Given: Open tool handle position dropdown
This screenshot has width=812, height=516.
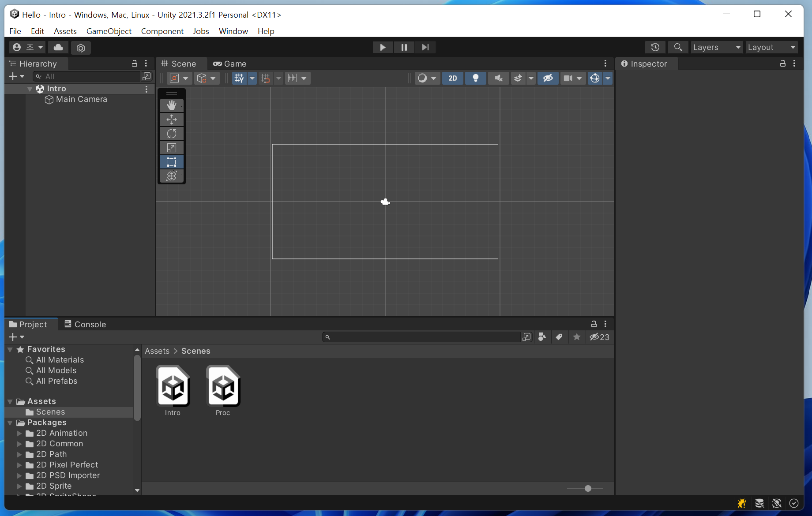Looking at the screenshot, I should coord(179,78).
